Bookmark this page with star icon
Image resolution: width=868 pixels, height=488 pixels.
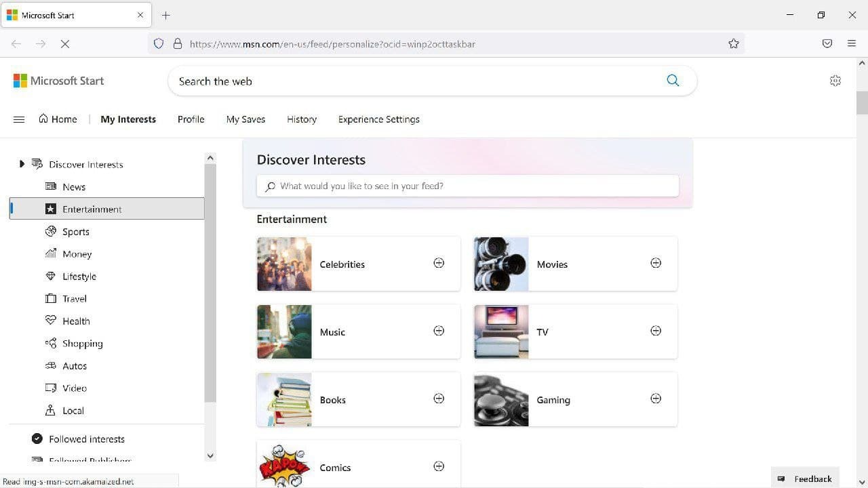click(x=734, y=43)
